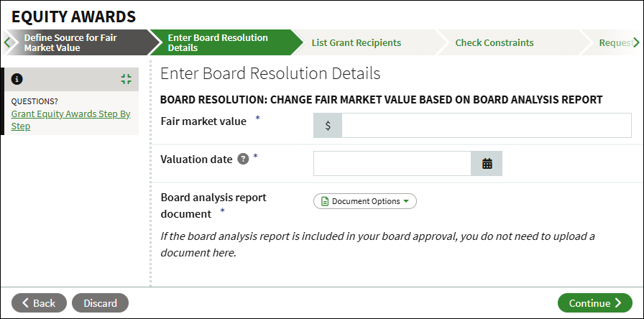Click the Back button
644x319 pixels.
[x=39, y=303]
